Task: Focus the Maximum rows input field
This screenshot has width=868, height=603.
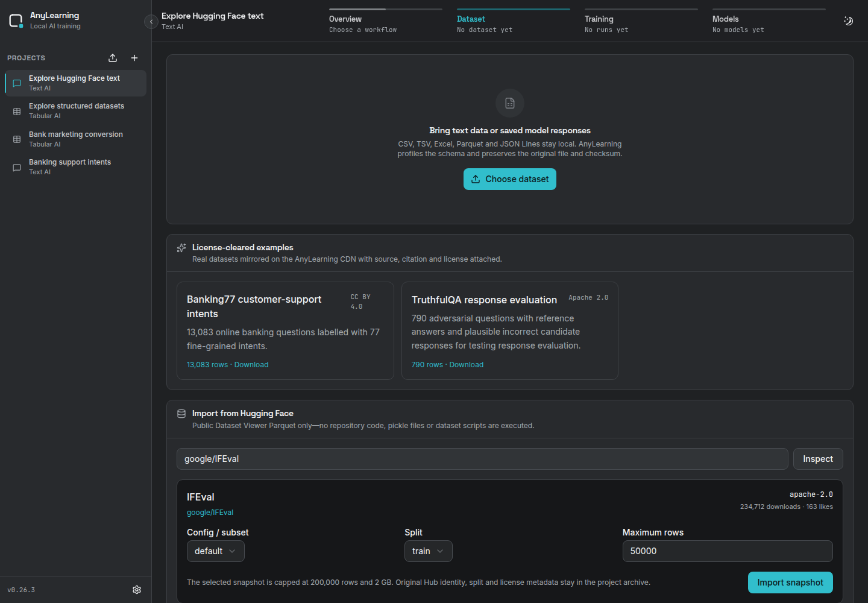Action: (728, 551)
